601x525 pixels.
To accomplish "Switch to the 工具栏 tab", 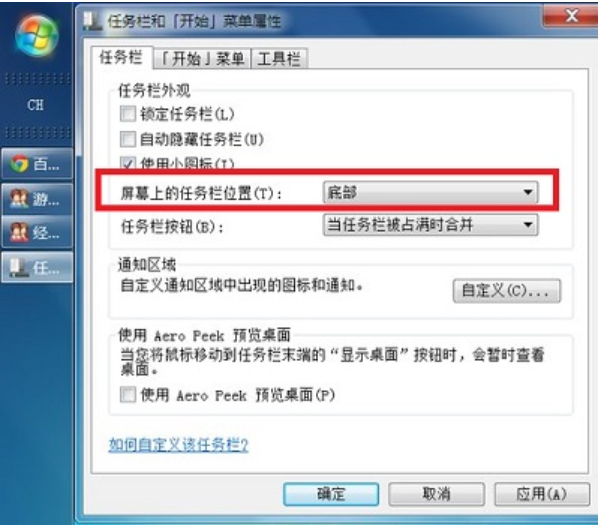I will [279, 59].
